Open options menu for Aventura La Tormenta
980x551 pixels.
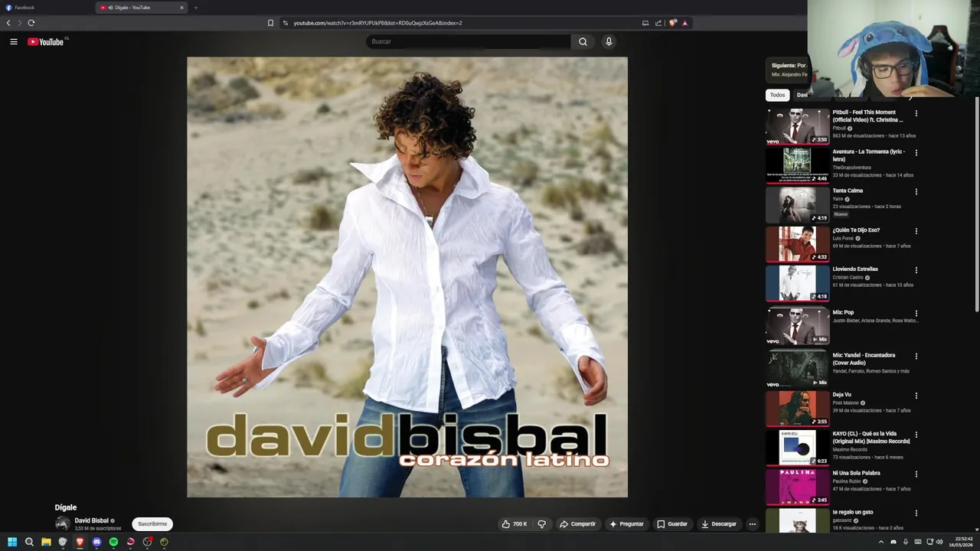(916, 152)
